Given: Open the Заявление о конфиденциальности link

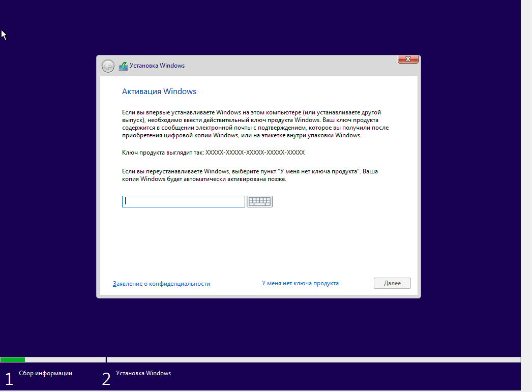Looking at the screenshot, I should [x=162, y=284].
